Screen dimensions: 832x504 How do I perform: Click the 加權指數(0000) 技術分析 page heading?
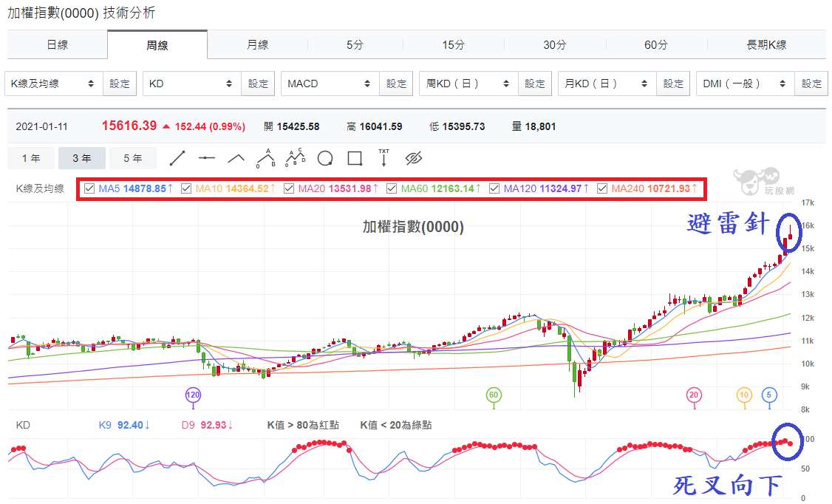(81, 13)
